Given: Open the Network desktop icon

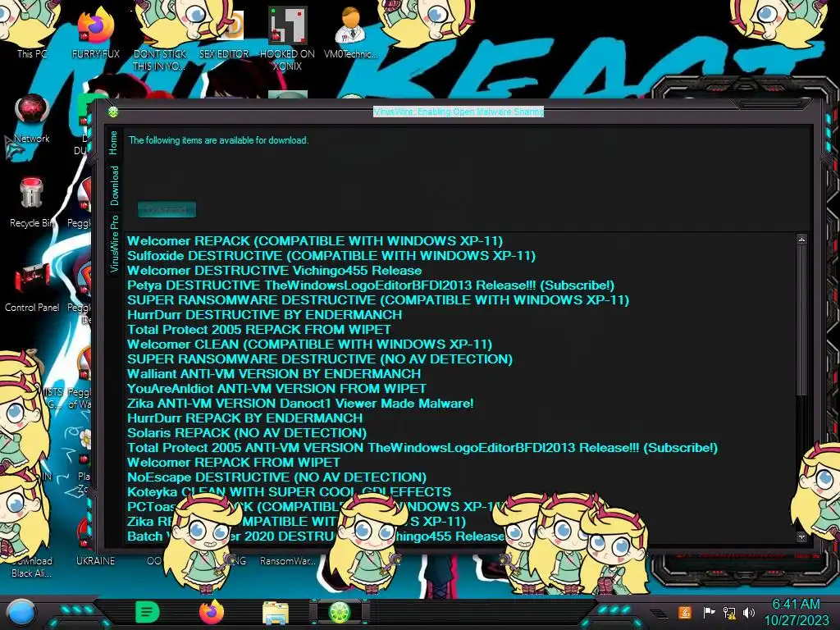Looking at the screenshot, I should [x=32, y=119].
